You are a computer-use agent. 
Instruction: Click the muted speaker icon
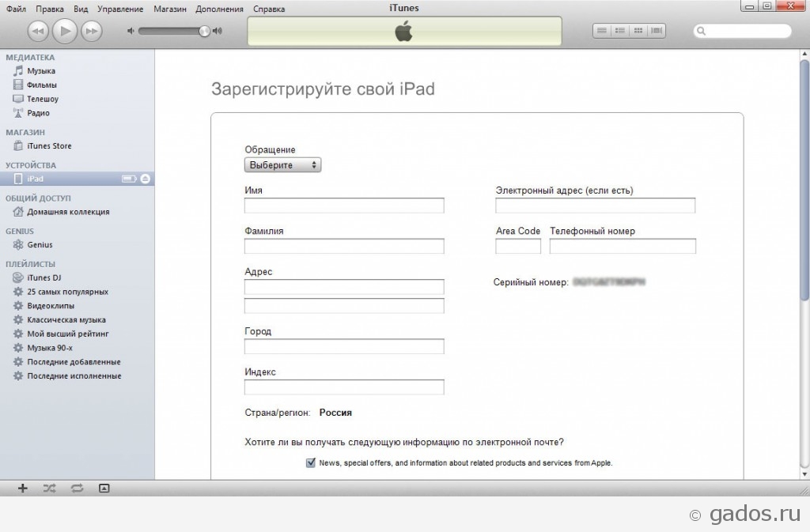click(131, 31)
